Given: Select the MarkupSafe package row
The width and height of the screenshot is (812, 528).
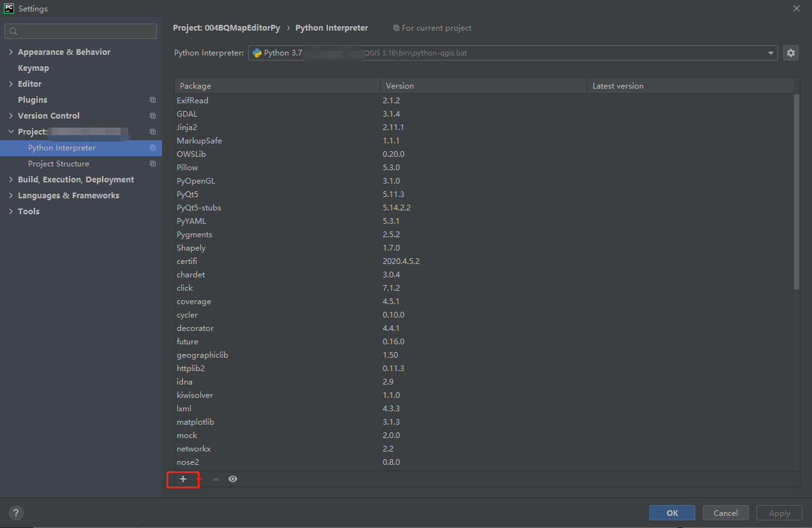Looking at the screenshot, I should [485, 141].
